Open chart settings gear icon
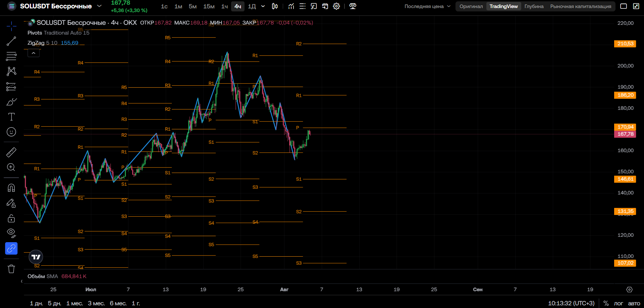The width and height of the screenshot is (644, 308). click(x=336, y=6)
